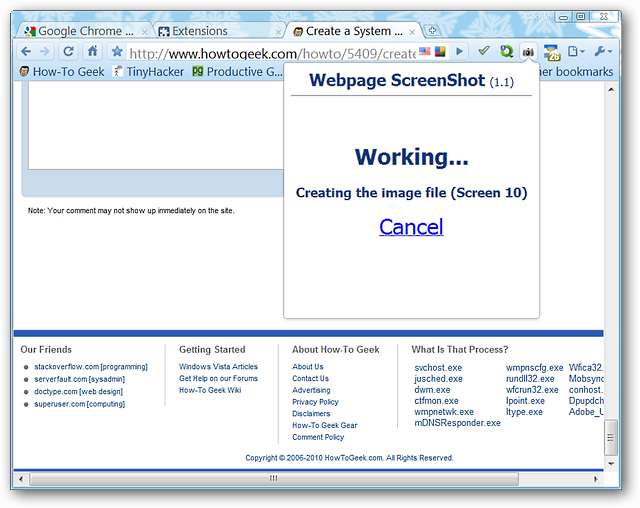
Task: Close the Google Chrome tab
Action: coord(144,32)
